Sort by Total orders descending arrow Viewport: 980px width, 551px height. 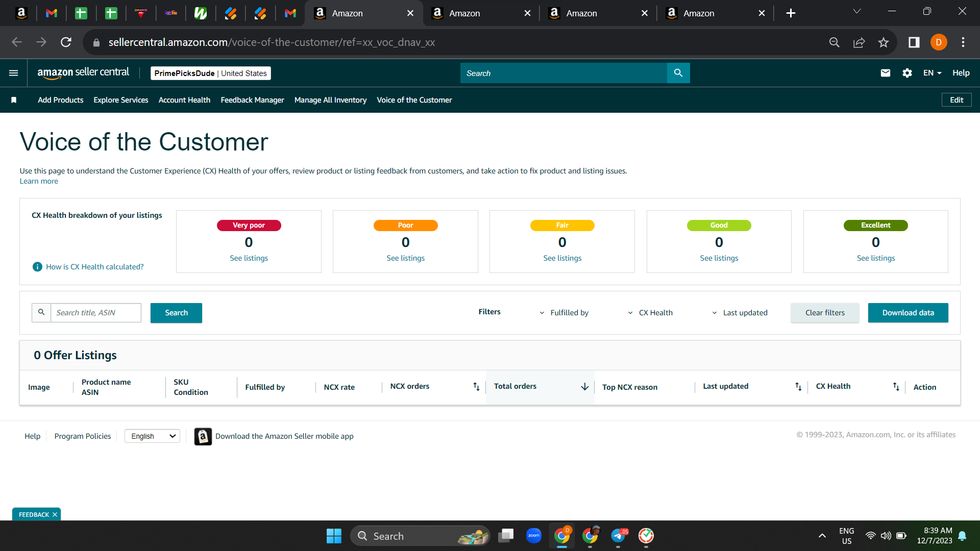(x=585, y=387)
